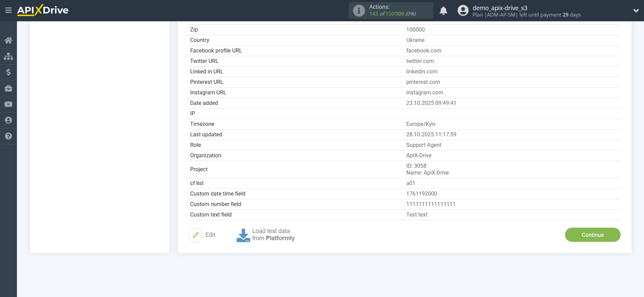Select the twitter.com value
The height and width of the screenshot is (297, 644).
(420, 61)
